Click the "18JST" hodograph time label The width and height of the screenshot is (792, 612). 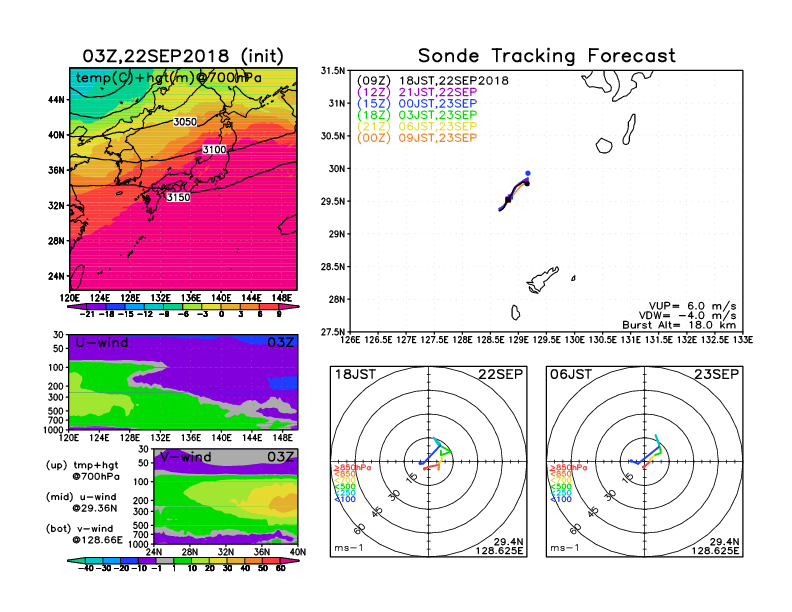click(x=355, y=374)
